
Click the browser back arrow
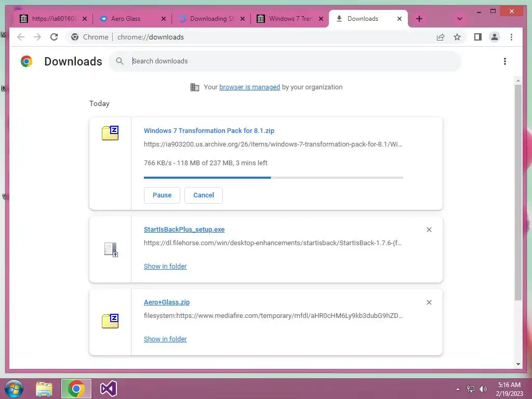click(21, 37)
